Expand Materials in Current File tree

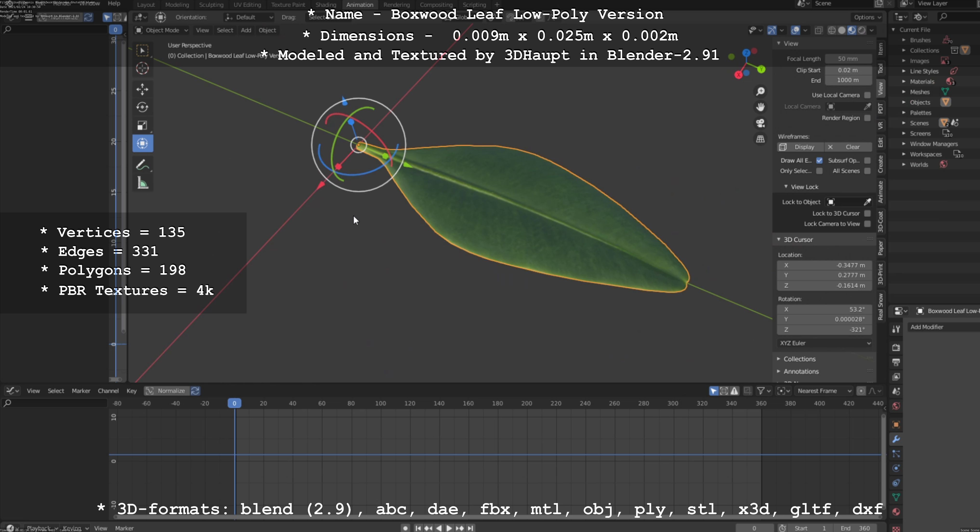click(x=904, y=81)
